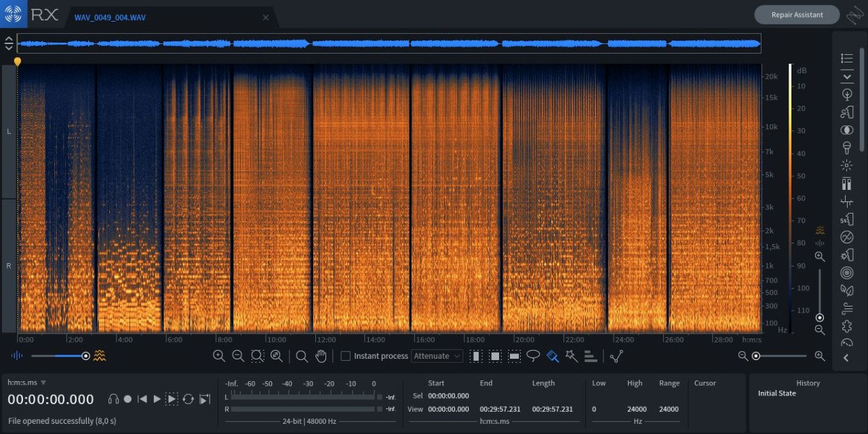The height and width of the screenshot is (434, 868).
Task: Enable the Instant process checkbox
Action: pyautogui.click(x=345, y=356)
